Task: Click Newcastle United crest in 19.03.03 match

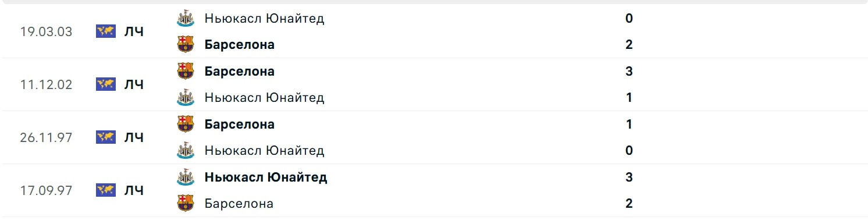Action: click(x=185, y=18)
